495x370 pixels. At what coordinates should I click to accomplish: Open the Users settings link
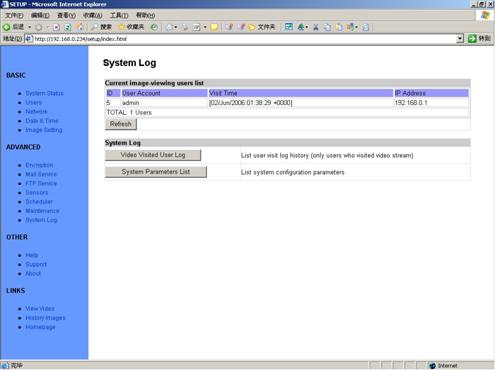click(34, 102)
